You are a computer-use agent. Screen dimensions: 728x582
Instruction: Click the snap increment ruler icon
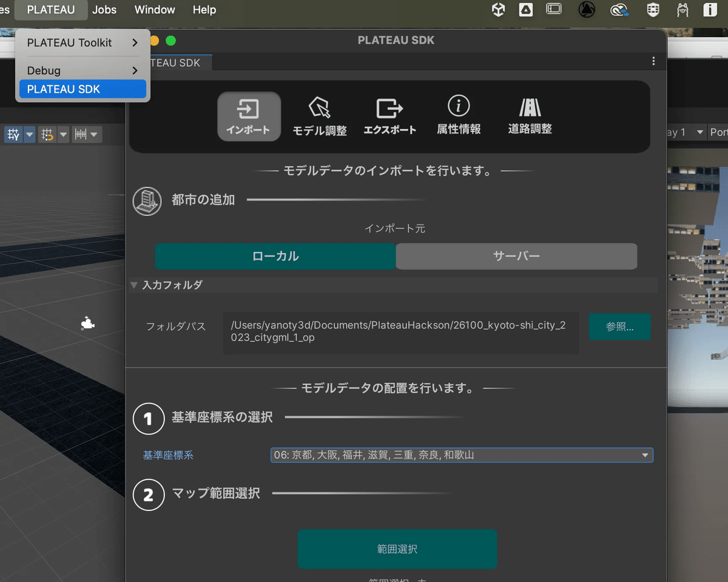[81, 134]
